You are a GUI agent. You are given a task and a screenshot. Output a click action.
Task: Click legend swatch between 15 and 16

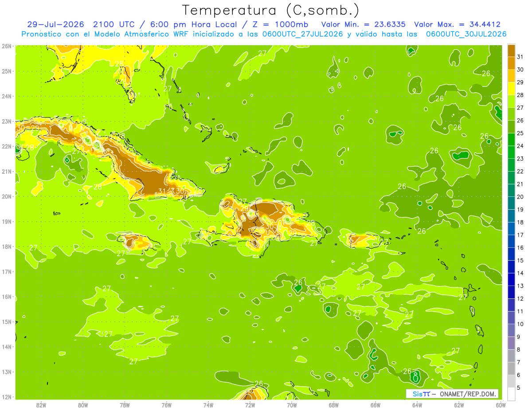coord(512,254)
